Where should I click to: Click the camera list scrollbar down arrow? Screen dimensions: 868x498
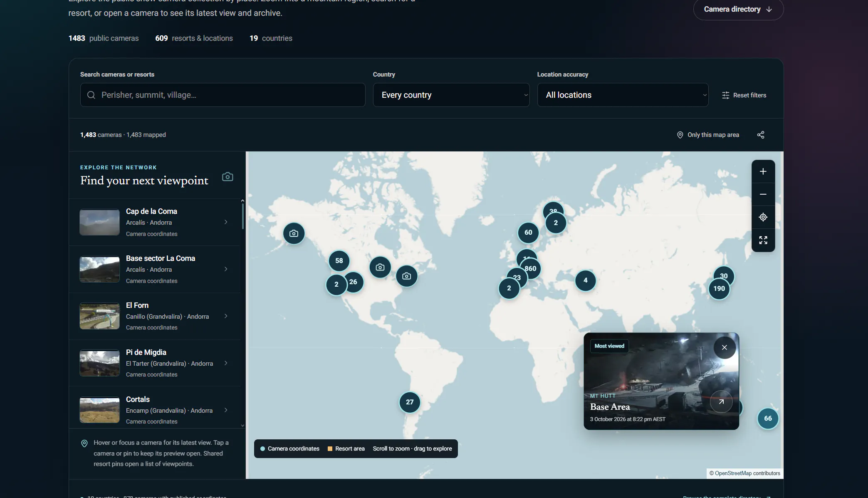242,426
